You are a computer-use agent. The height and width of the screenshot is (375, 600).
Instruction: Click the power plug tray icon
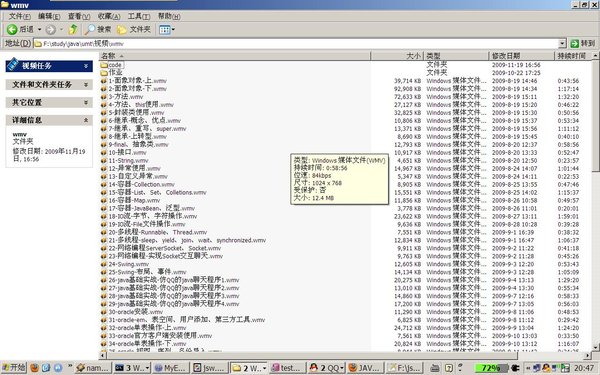click(x=515, y=368)
